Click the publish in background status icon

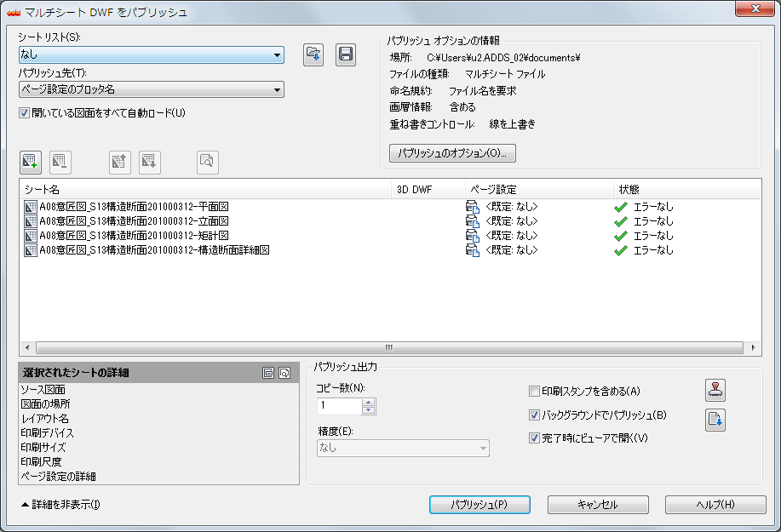coord(715,420)
